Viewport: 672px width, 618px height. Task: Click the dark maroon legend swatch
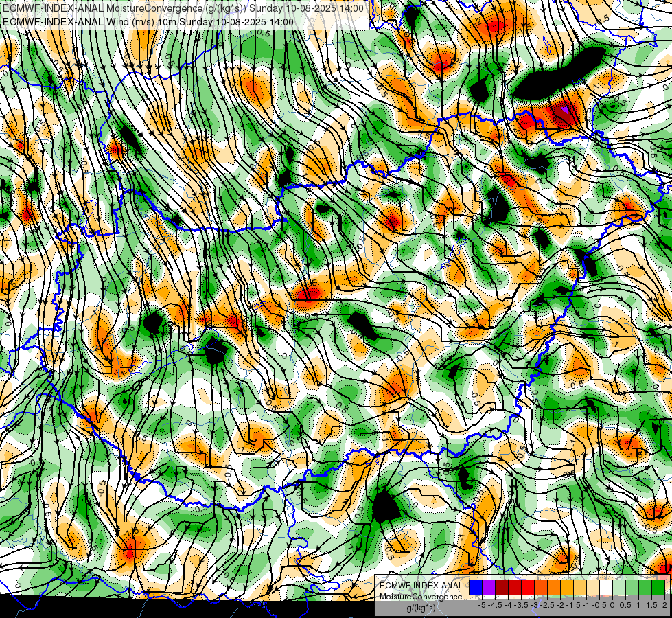click(502, 587)
